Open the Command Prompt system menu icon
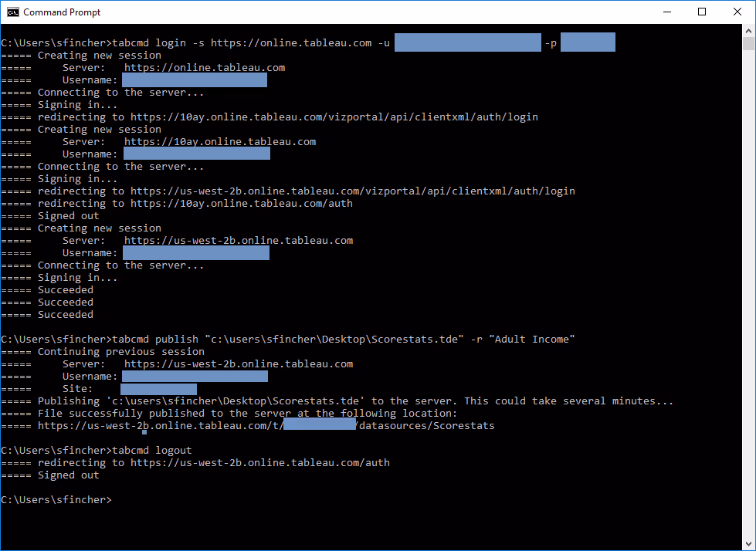This screenshot has height=551, width=756. [13, 12]
